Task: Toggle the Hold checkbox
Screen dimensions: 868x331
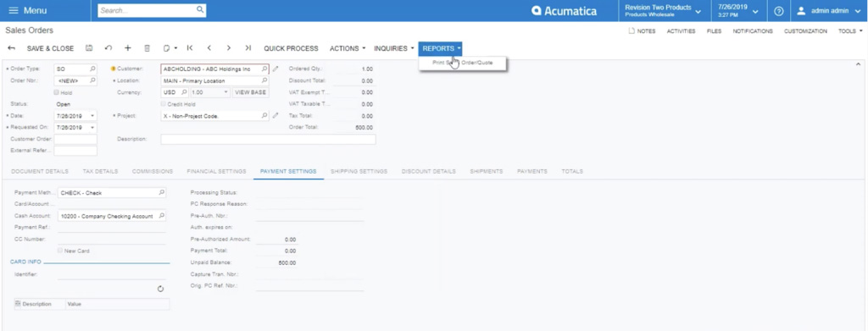Action: point(57,92)
